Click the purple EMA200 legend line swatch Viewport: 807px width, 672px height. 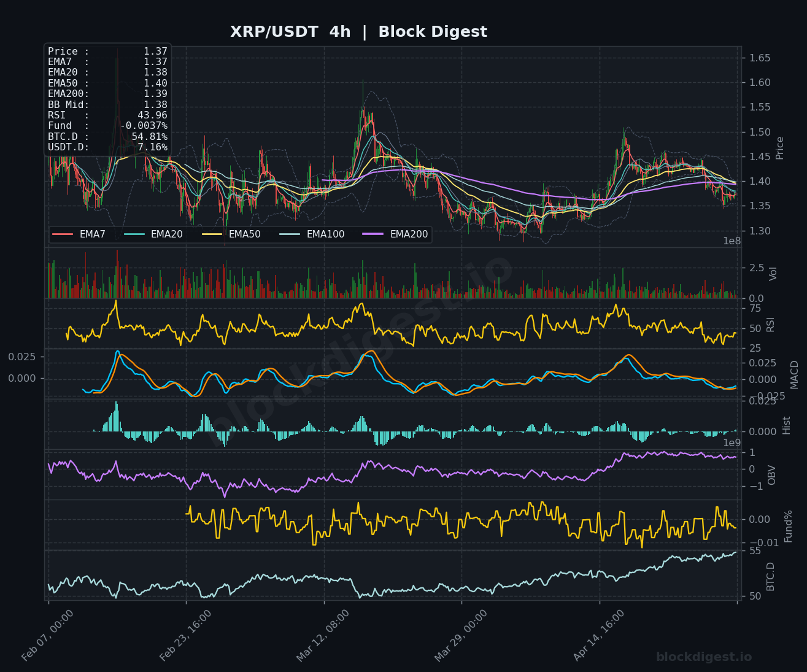tap(374, 234)
